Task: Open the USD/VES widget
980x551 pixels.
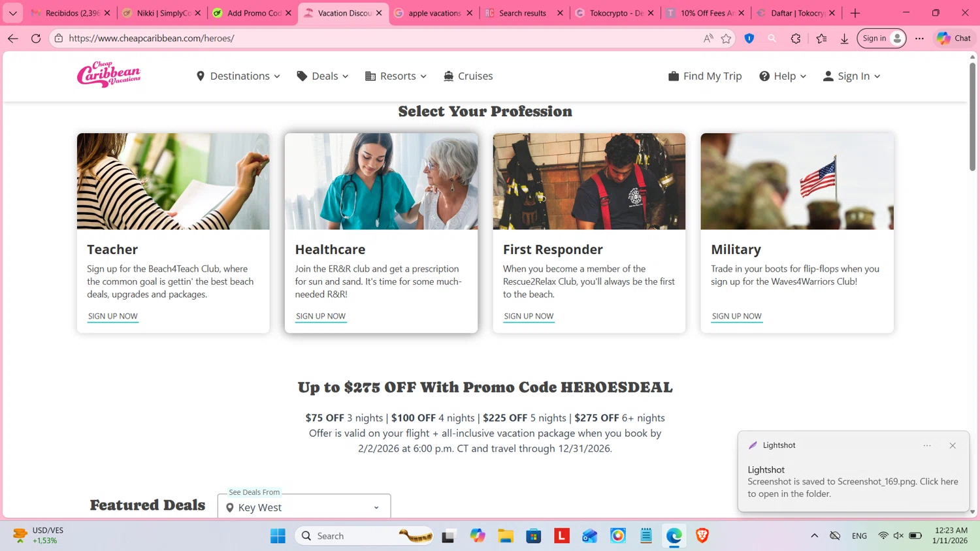Action: (39, 535)
